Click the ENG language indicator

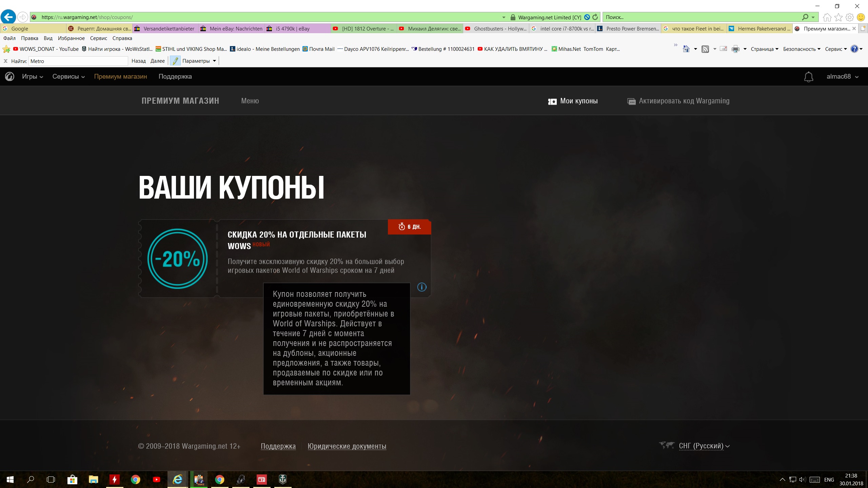coord(829,480)
